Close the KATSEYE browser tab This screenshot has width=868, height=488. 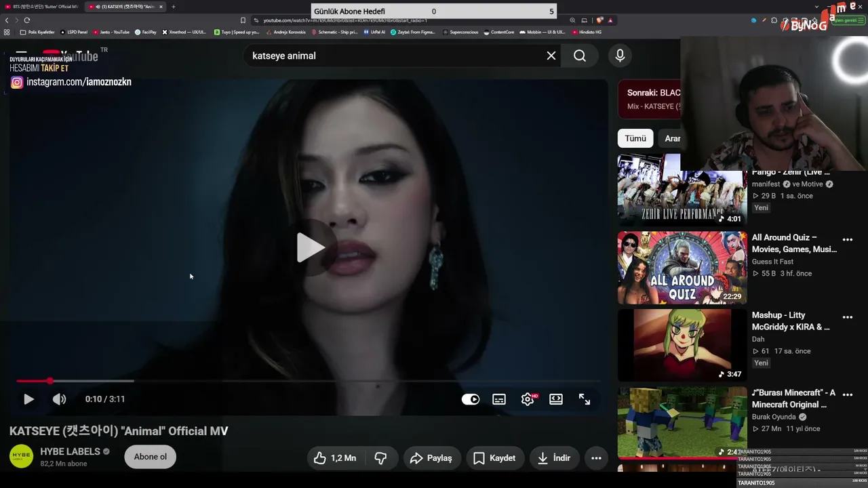click(161, 7)
